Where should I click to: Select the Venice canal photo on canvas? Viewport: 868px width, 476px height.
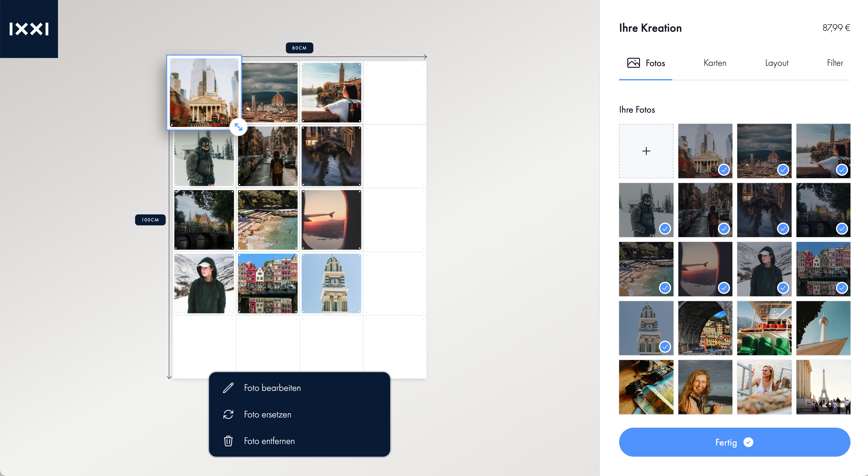pyautogui.click(x=331, y=156)
